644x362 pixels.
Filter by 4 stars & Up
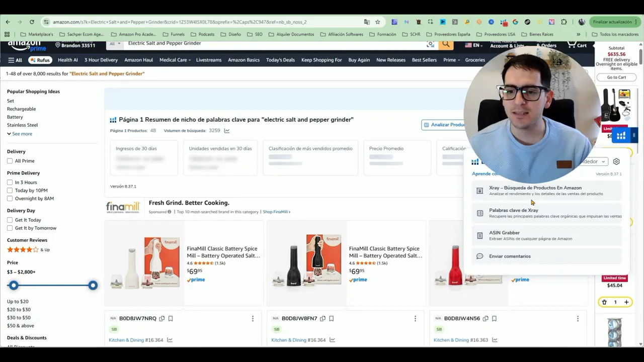[28, 249]
